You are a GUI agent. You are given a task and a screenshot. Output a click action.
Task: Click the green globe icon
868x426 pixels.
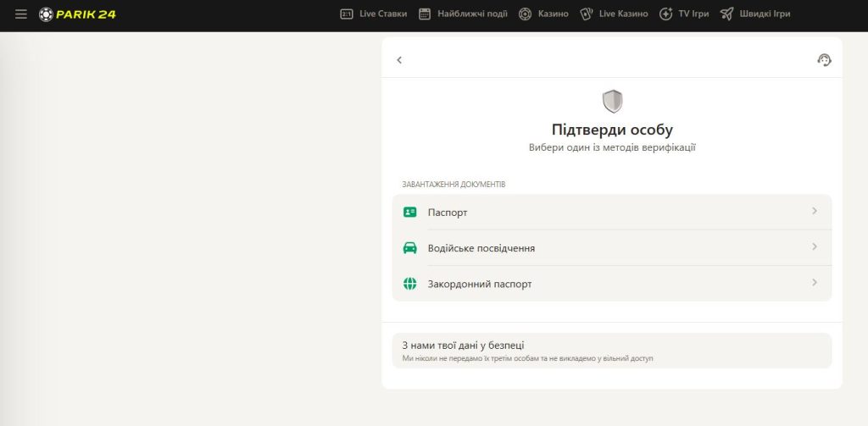[x=410, y=284]
